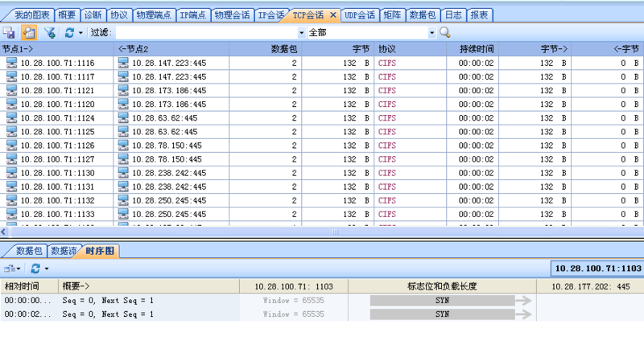Open the 过滤 filter dropdown arrow
The height and width of the screenshot is (353, 644).
pos(302,33)
